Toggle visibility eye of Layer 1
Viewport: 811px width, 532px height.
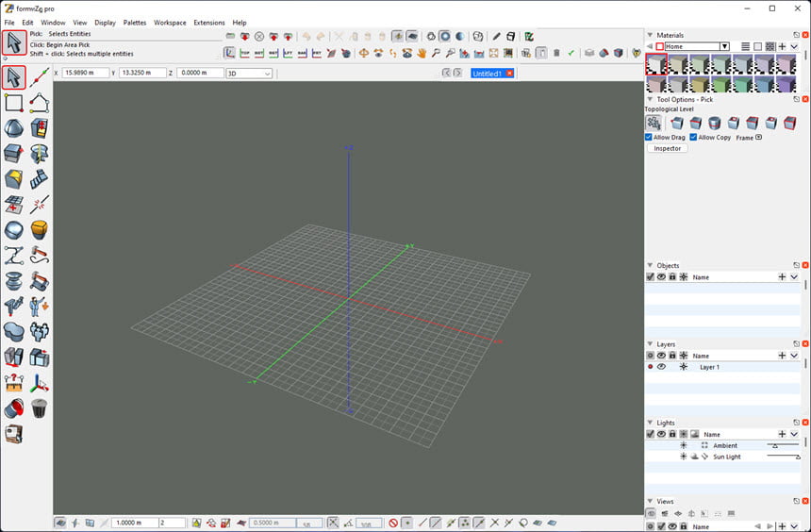coord(661,366)
